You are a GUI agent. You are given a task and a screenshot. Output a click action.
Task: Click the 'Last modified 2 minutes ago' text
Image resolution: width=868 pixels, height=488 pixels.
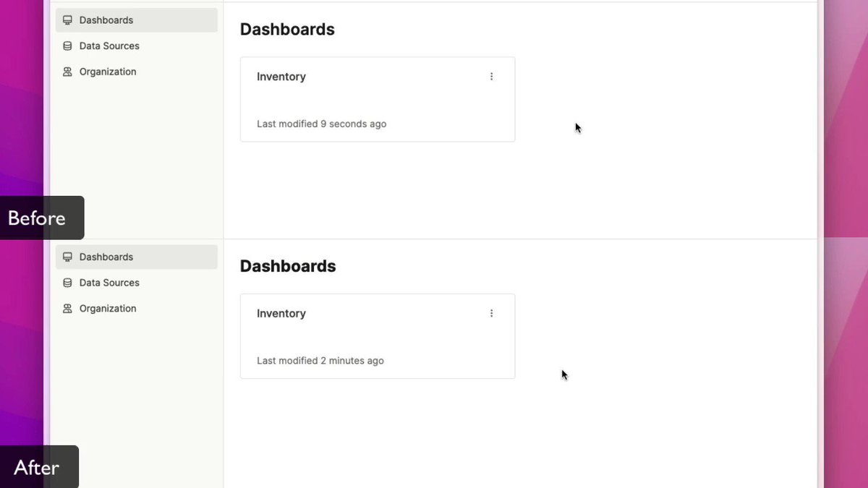320,361
